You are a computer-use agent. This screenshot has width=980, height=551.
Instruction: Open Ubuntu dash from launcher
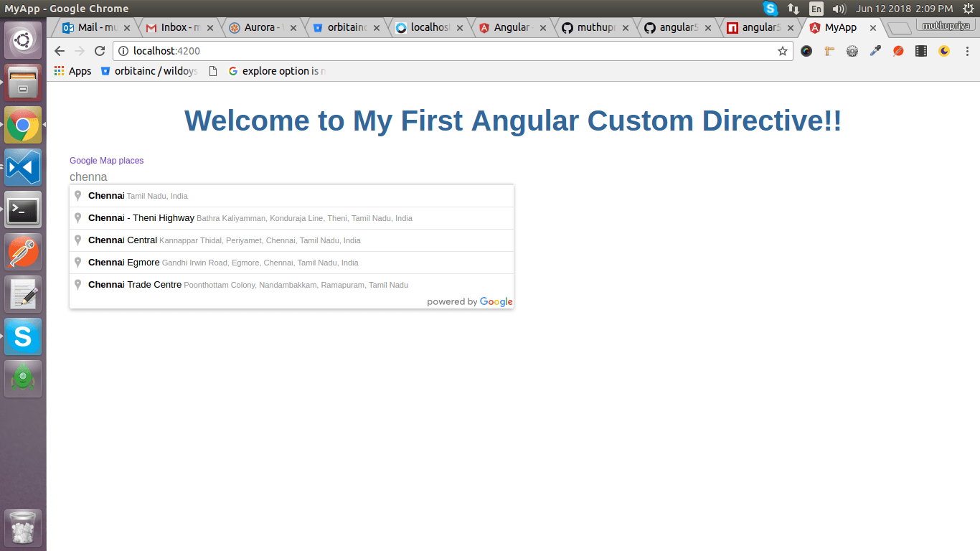click(x=23, y=41)
